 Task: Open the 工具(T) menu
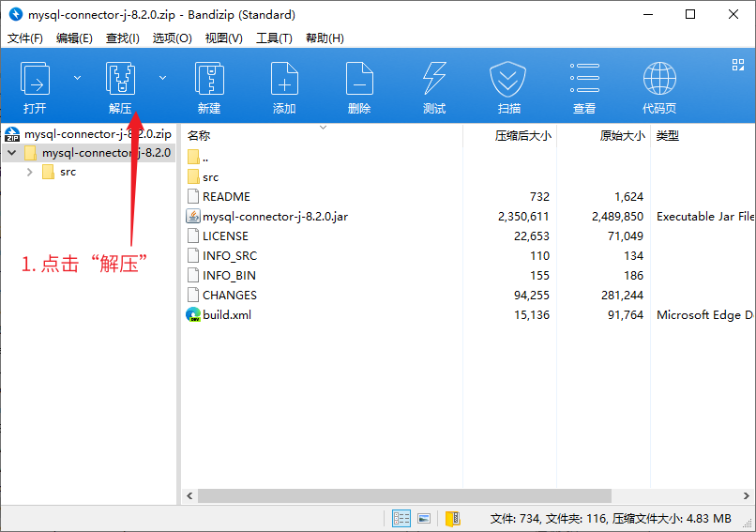pyautogui.click(x=274, y=38)
